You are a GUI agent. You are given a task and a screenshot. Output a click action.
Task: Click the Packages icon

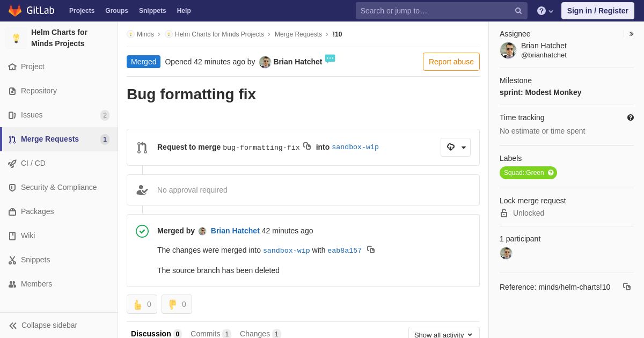(12, 212)
